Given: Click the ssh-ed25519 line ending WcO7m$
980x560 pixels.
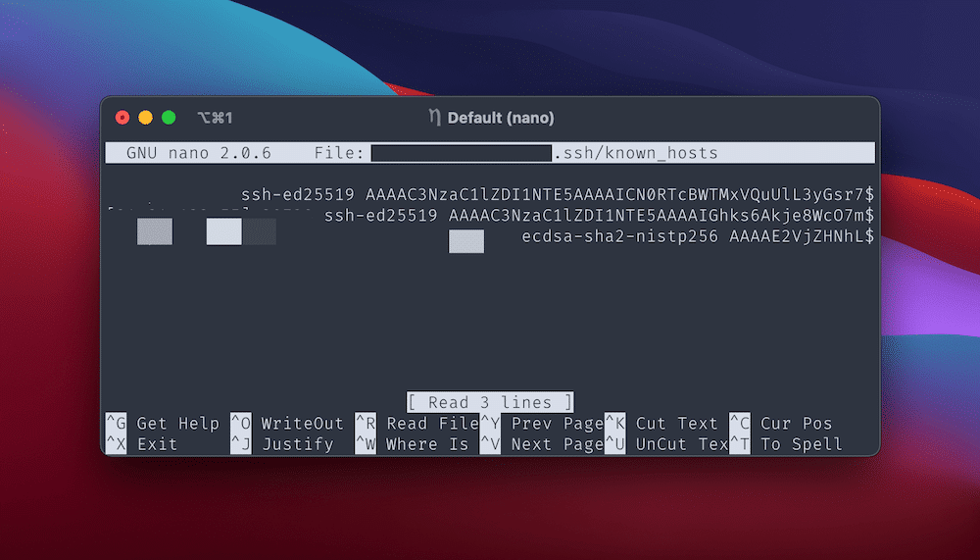Looking at the screenshot, I should (599, 215).
